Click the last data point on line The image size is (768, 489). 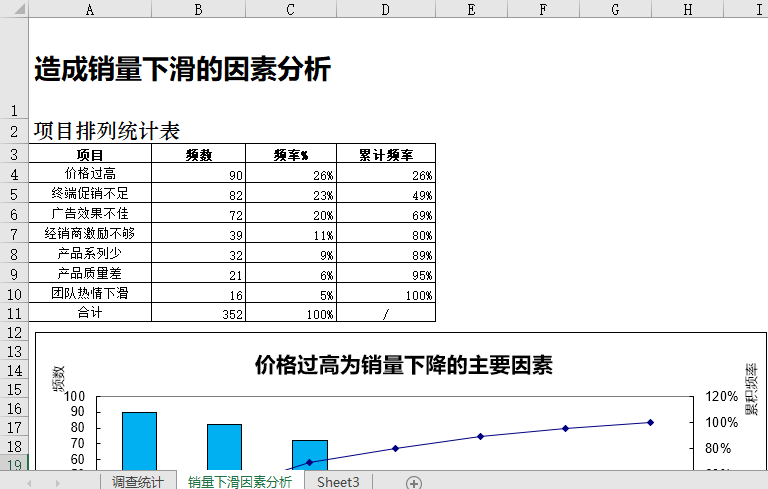click(650, 422)
